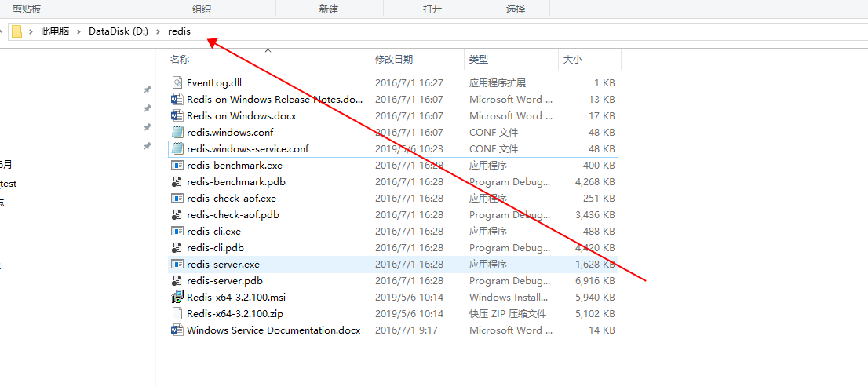
Task: Click the redis-cli.exe application icon
Action: coord(177,231)
